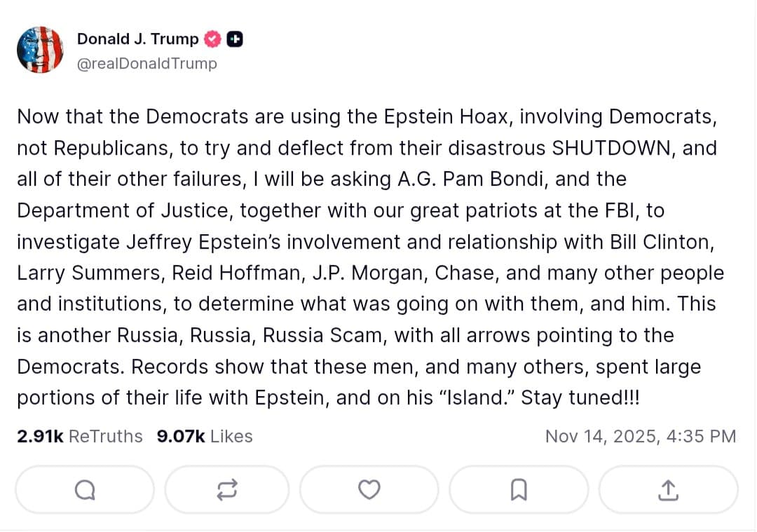757x532 pixels.
Task: Open the @realDonaldTrump handle
Action: (146, 64)
